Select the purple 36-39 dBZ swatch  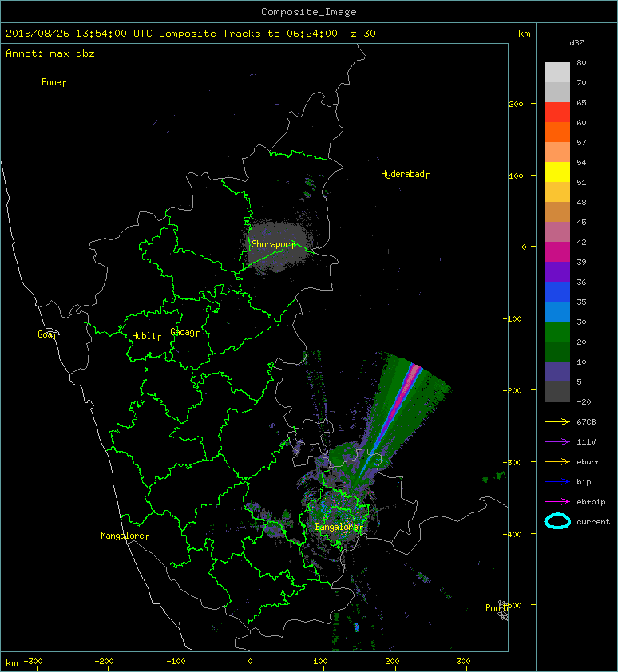(557, 271)
